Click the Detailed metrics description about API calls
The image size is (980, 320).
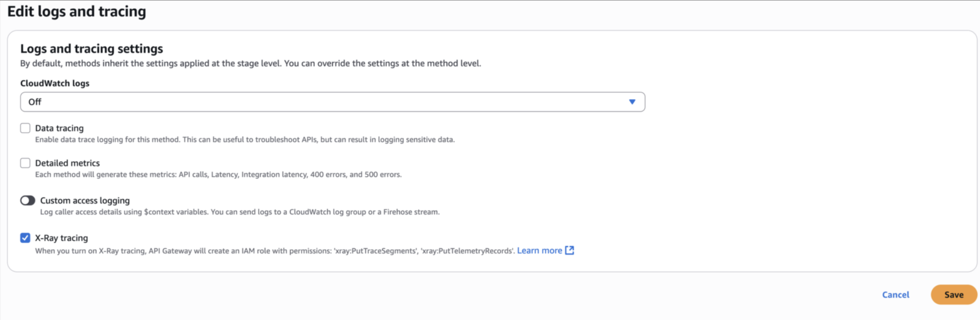[218, 174]
